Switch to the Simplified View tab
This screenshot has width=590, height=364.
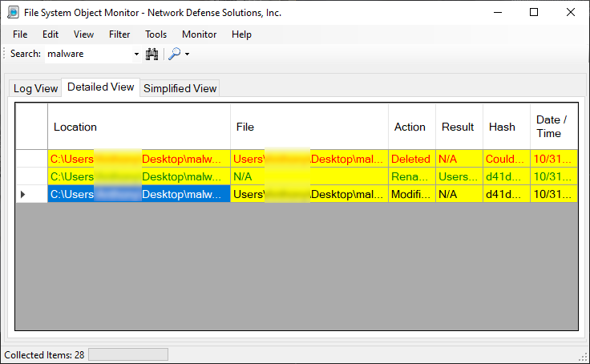(180, 88)
